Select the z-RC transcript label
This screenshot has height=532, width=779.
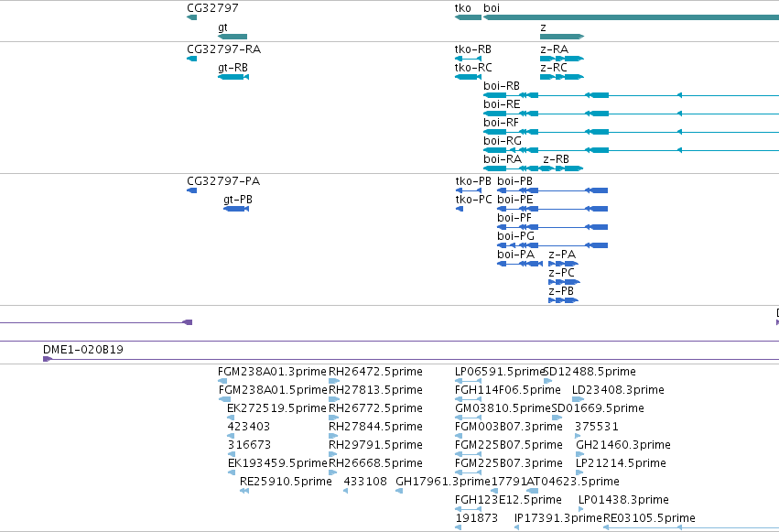pos(554,68)
